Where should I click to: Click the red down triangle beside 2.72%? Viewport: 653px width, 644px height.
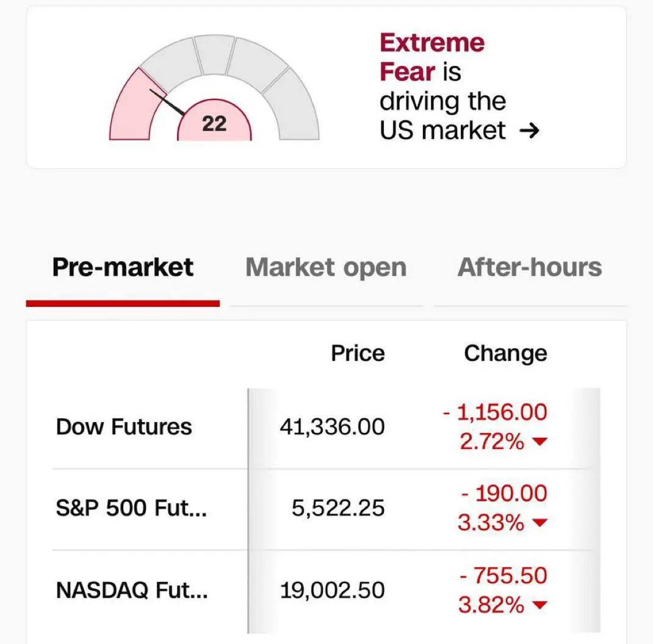538,442
